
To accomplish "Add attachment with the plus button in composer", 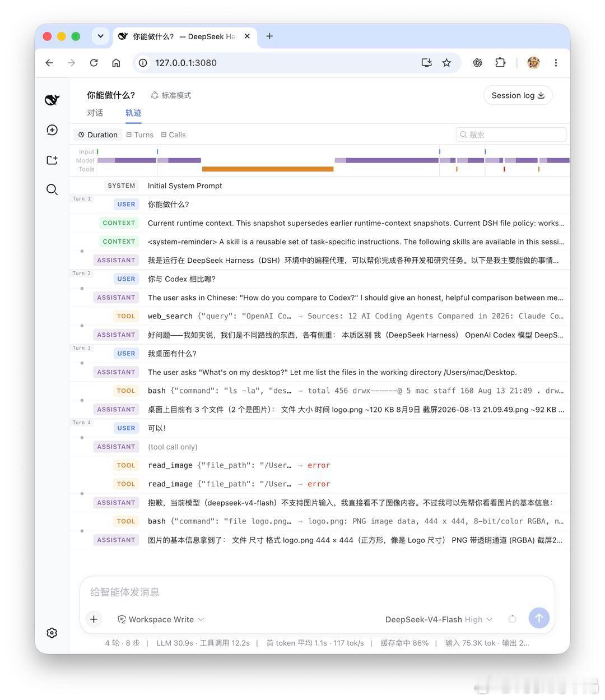I will pyautogui.click(x=94, y=619).
